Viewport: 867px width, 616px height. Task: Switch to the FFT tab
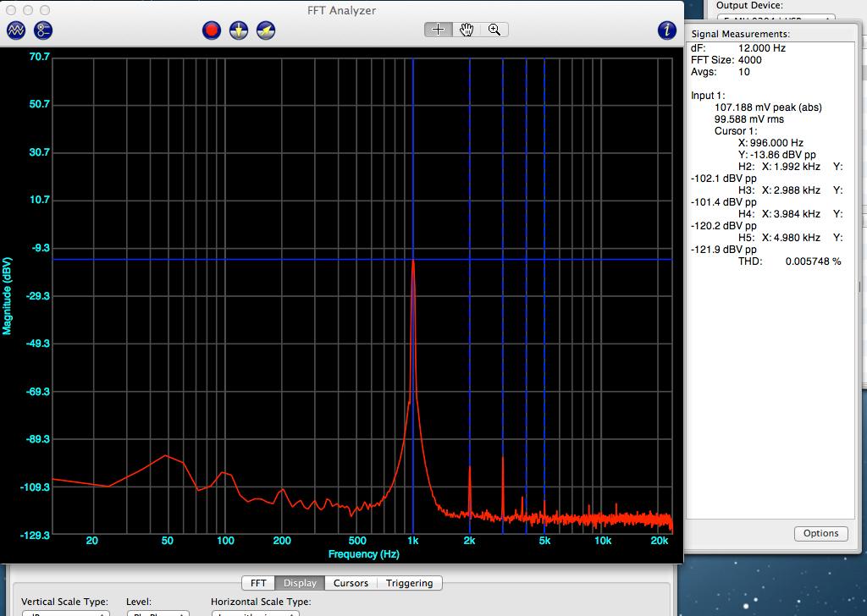[257, 583]
